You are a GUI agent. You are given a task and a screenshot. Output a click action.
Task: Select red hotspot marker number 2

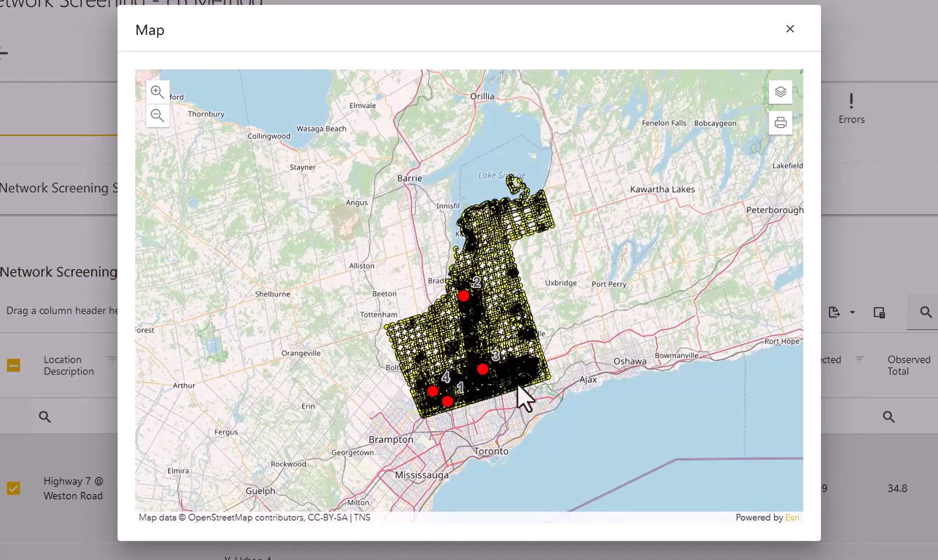point(464,296)
